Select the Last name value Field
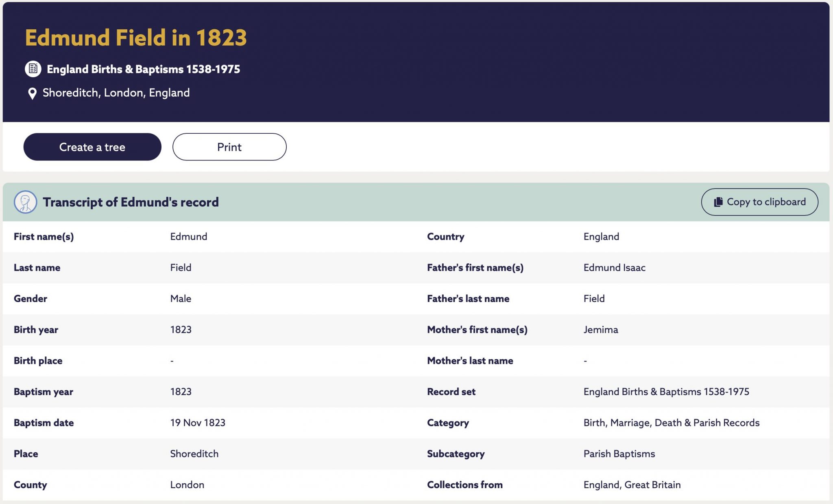This screenshot has height=504, width=833. (x=181, y=267)
